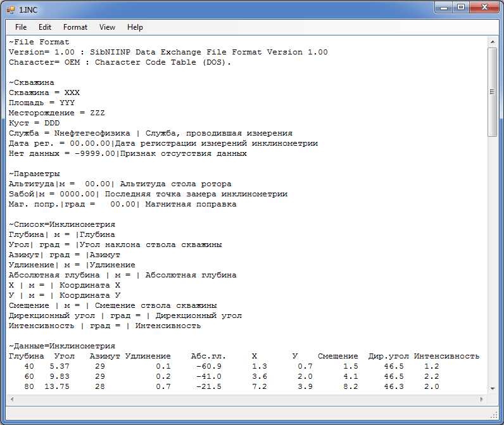
Task: Click the "~Скважина" section header line
Action: pos(31,82)
